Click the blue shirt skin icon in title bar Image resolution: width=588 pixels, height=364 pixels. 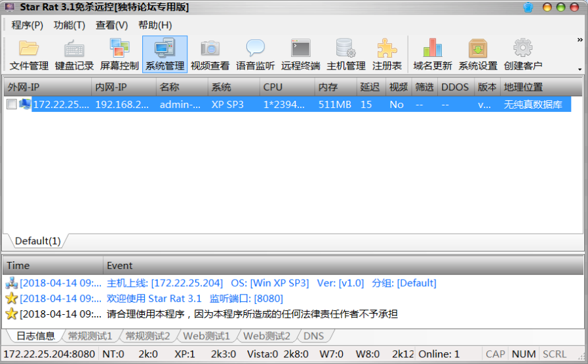click(x=528, y=7)
